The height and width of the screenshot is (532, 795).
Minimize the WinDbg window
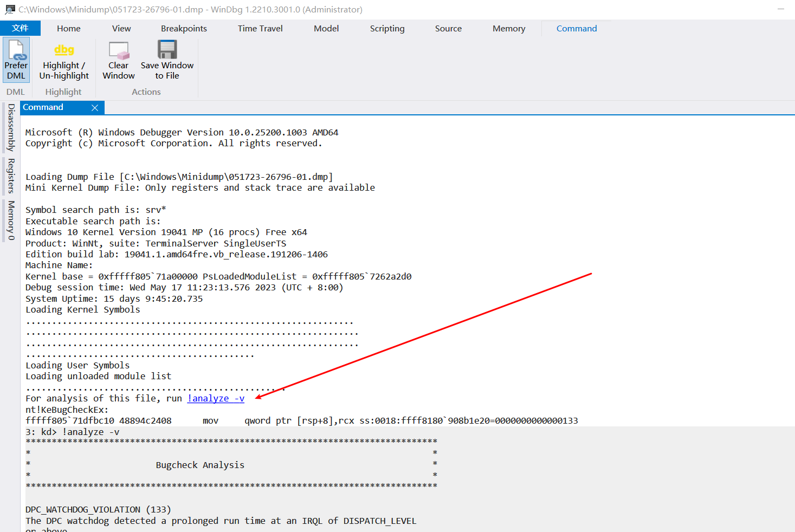coord(780,9)
